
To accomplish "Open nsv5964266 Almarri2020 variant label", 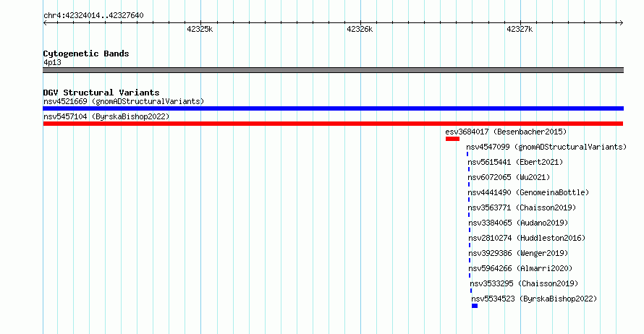I will coord(520,268).
